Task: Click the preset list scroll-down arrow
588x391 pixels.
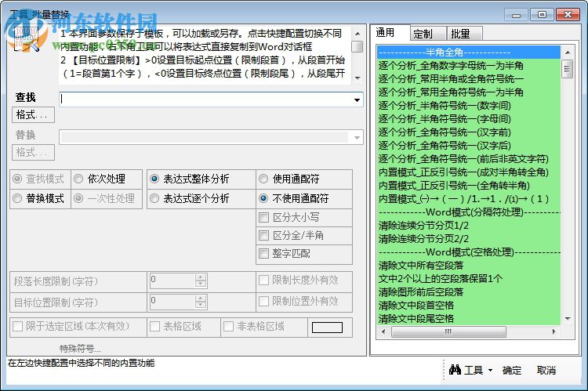Action: (568, 319)
